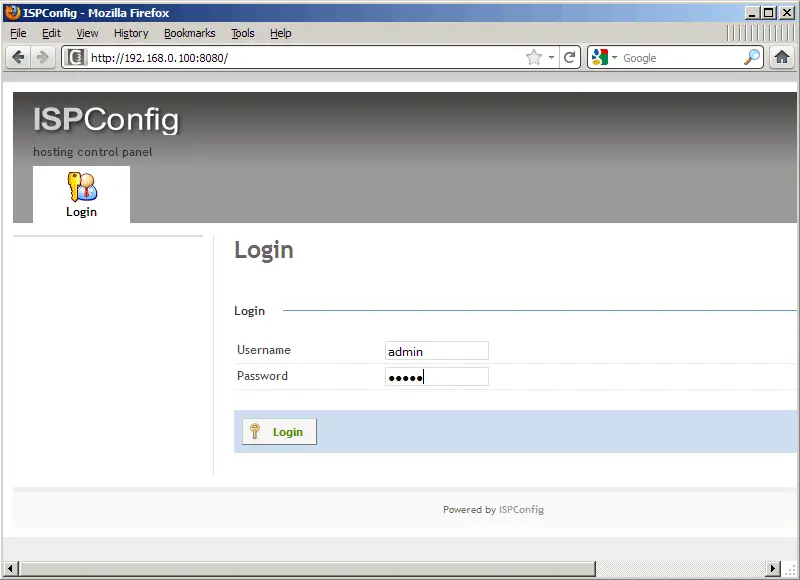800x580 pixels.
Task: Click the Login fieldset legend text
Action: pos(249,311)
